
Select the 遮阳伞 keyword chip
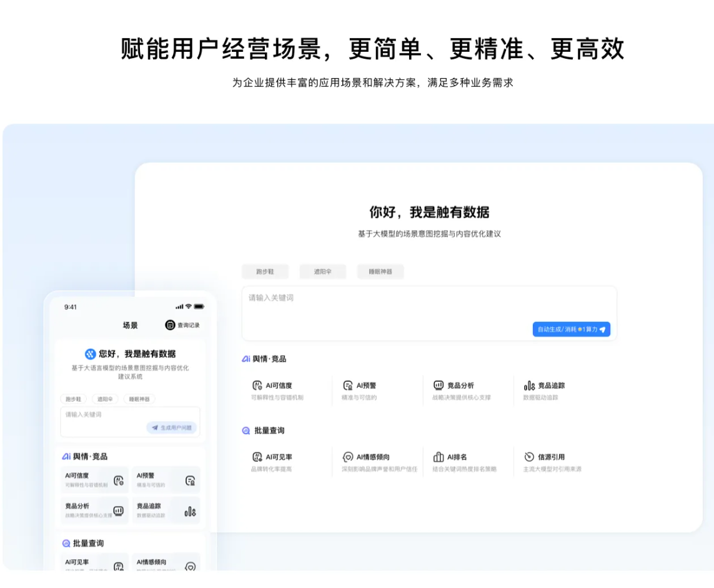point(322,271)
